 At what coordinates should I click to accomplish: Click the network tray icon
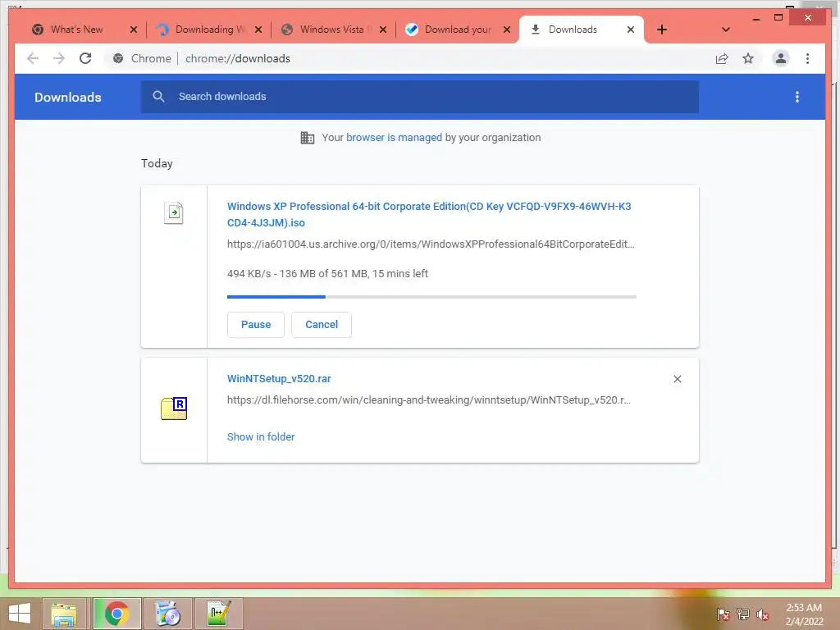(743, 614)
